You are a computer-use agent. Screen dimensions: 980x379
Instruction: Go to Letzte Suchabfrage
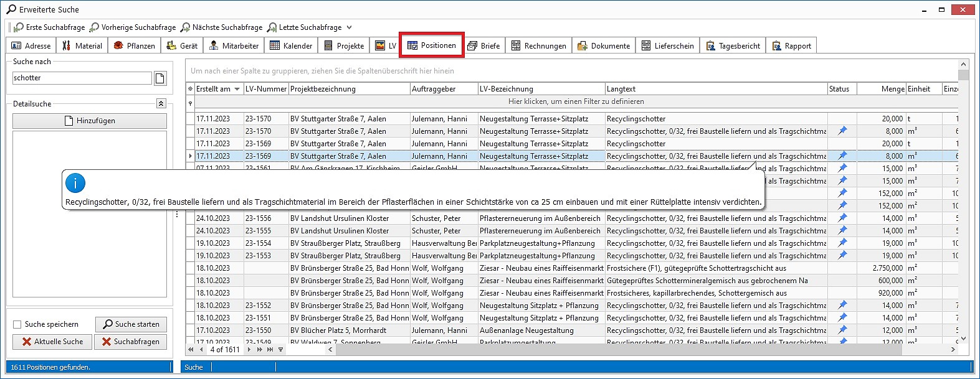(305, 27)
